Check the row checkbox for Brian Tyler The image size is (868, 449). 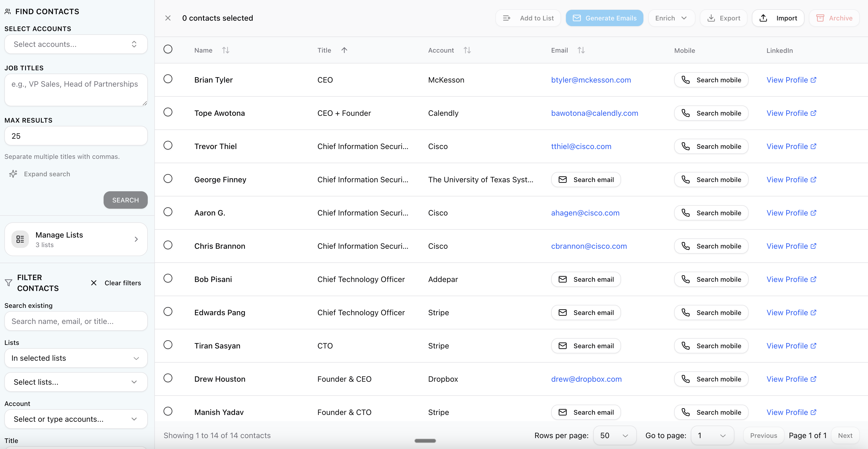[168, 79]
